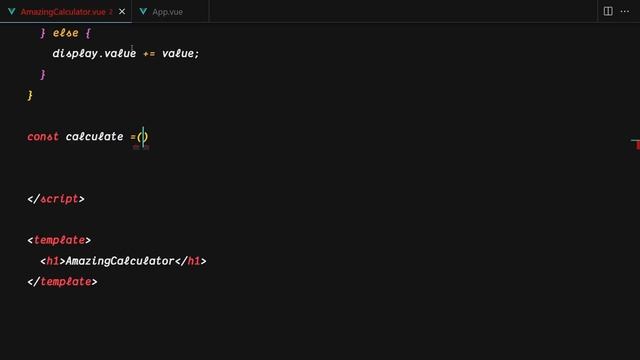This screenshot has height=360, width=640.
Task: Click 'display.value' in the code line
Action: point(94,54)
